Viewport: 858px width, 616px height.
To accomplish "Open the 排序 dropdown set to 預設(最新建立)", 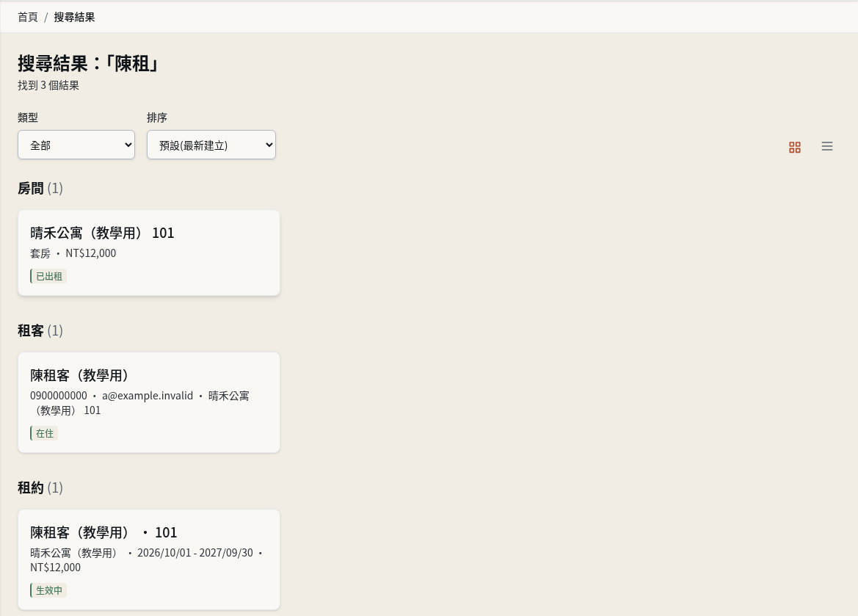I will [x=211, y=145].
